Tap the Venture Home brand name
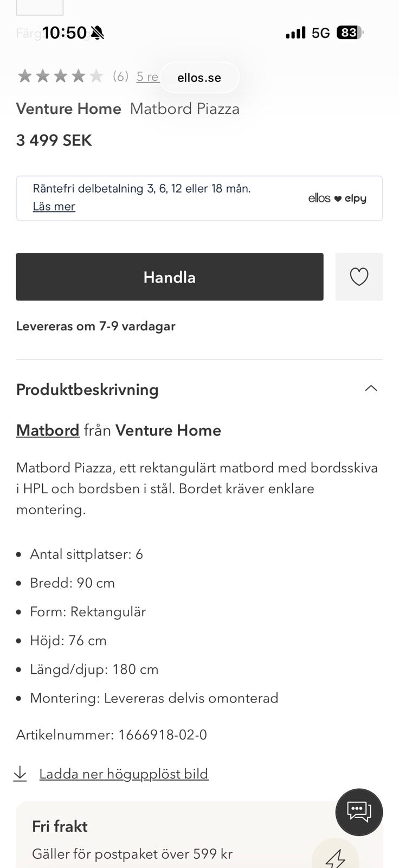Image resolution: width=399 pixels, height=868 pixels. coord(68,108)
